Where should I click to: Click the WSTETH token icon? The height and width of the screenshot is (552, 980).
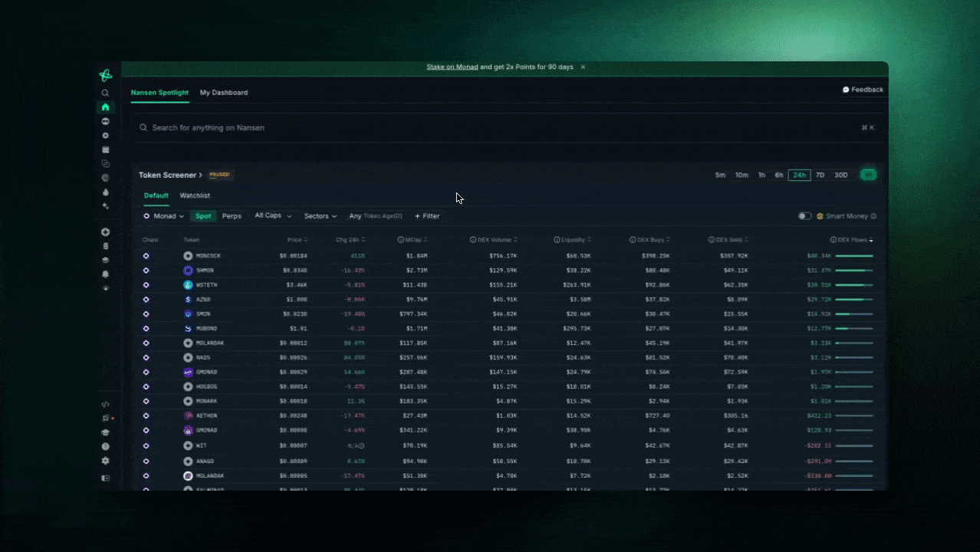click(x=188, y=284)
